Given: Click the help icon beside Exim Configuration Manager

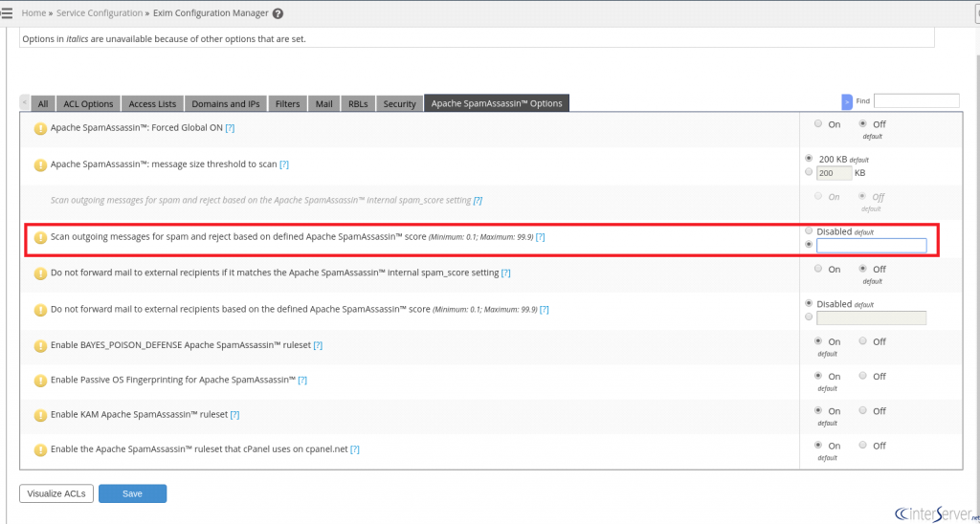Looking at the screenshot, I should click(278, 14).
